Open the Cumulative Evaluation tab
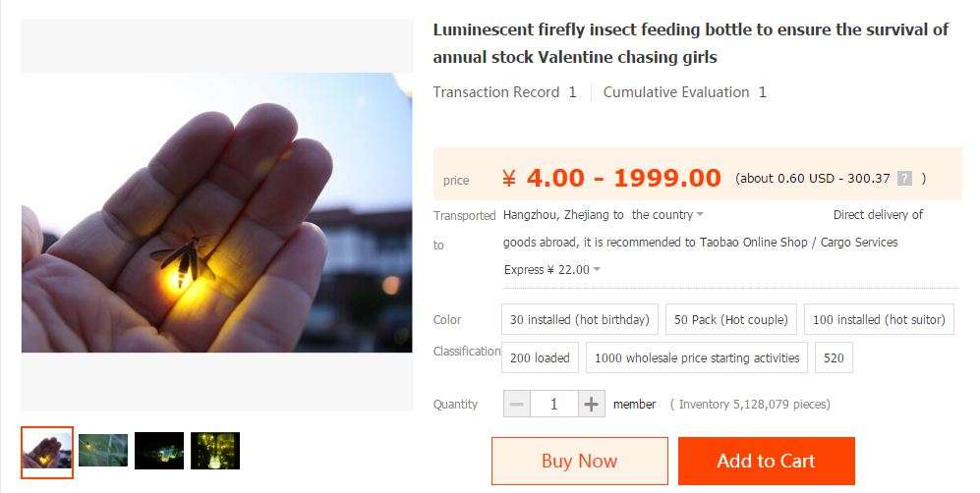 tap(684, 92)
